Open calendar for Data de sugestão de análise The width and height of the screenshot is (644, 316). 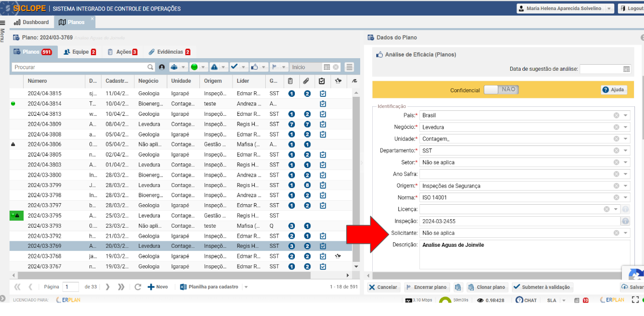pos(626,69)
